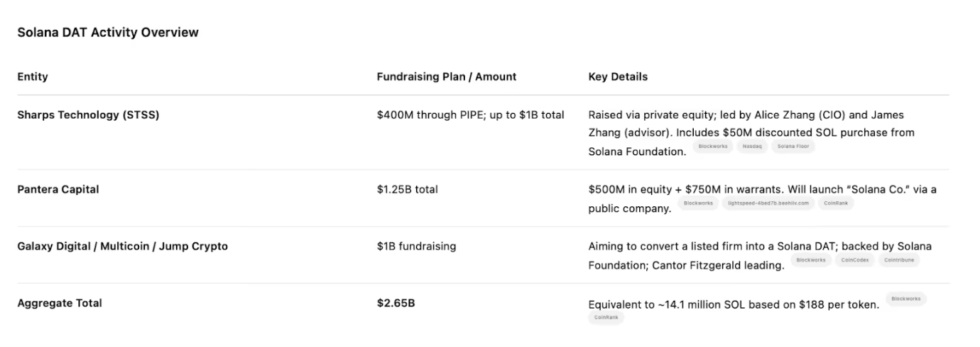Open the CoinRank source in the Pantera Capital row

(835, 203)
